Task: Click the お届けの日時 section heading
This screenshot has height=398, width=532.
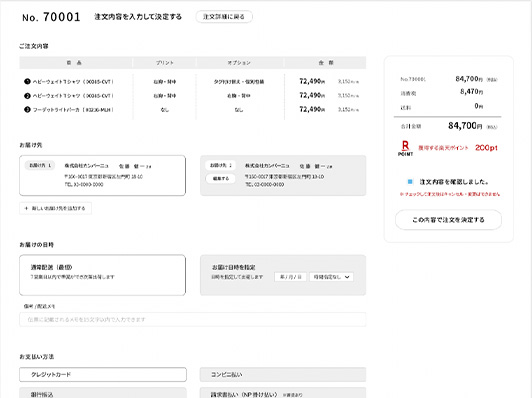Action: pyautogui.click(x=36, y=245)
